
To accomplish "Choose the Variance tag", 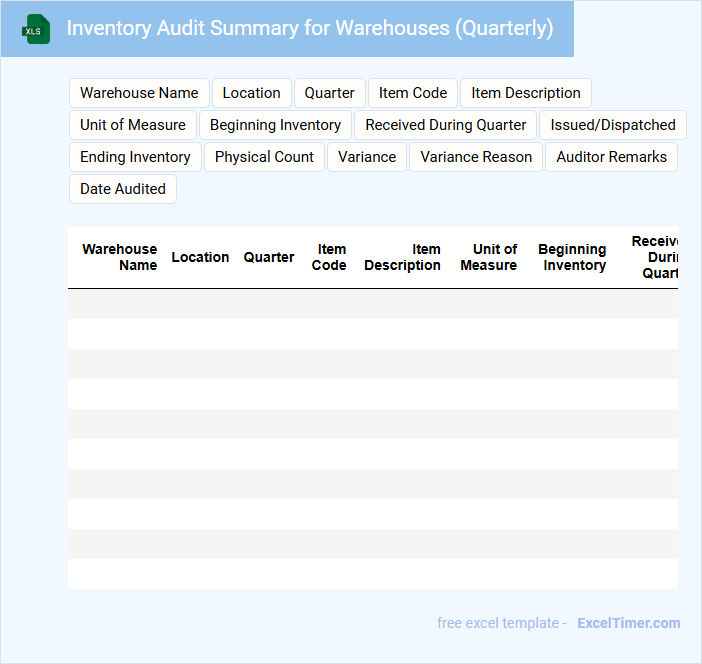I will (367, 157).
